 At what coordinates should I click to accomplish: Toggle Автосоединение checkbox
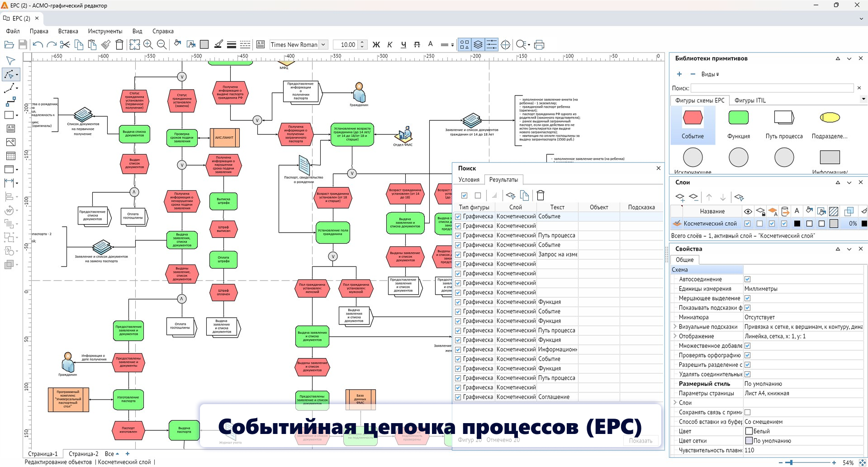(747, 279)
